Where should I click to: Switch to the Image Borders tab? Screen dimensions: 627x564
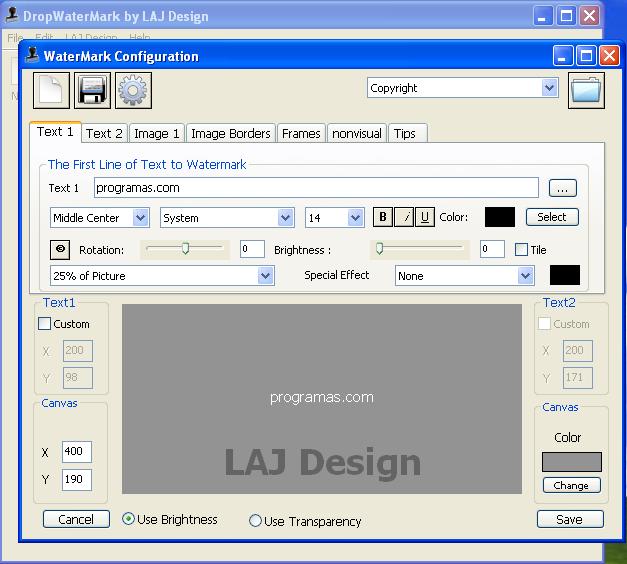click(x=231, y=133)
